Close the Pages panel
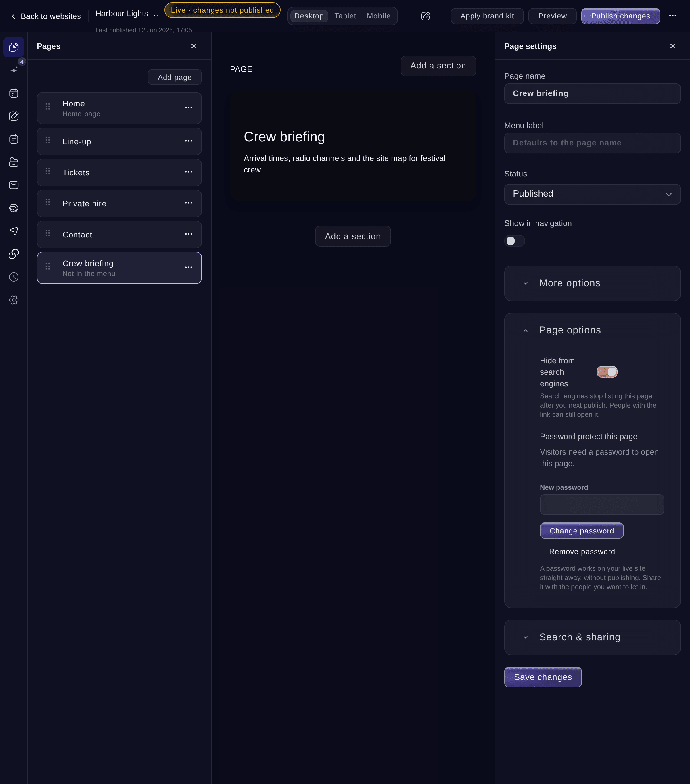The height and width of the screenshot is (784, 690). tap(193, 46)
